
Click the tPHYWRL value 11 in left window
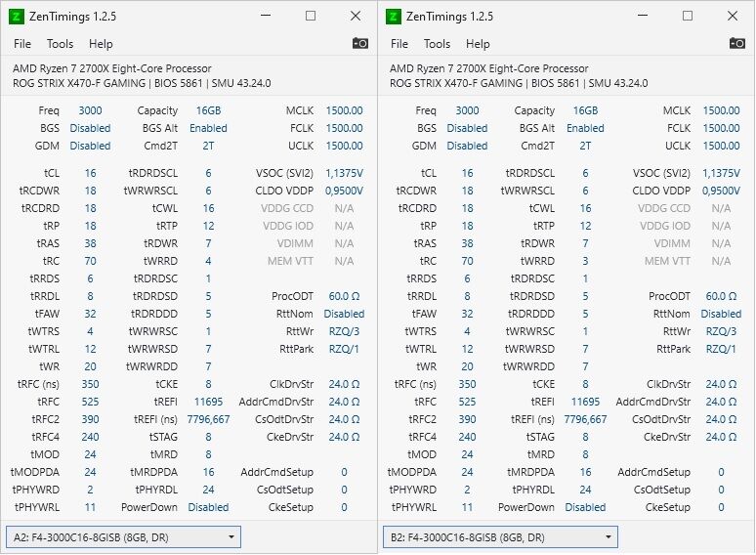(x=90, y=507)
